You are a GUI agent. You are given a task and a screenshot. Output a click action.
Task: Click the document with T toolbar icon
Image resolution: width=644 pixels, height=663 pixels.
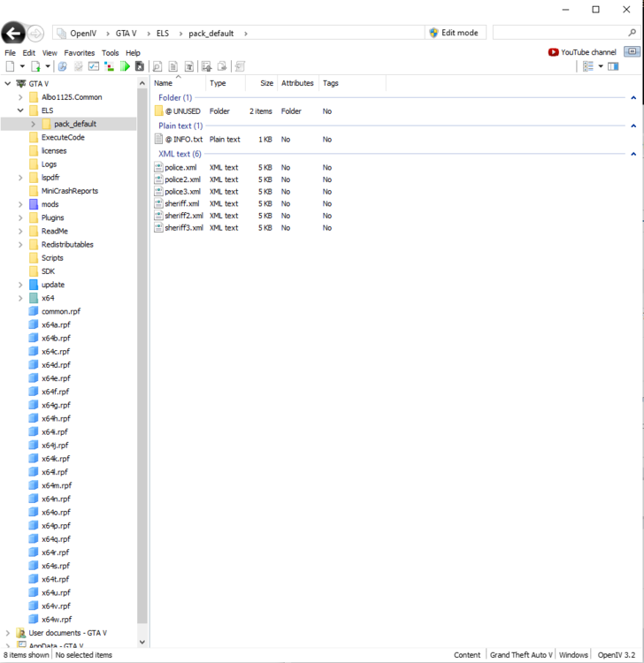[189, 66]
